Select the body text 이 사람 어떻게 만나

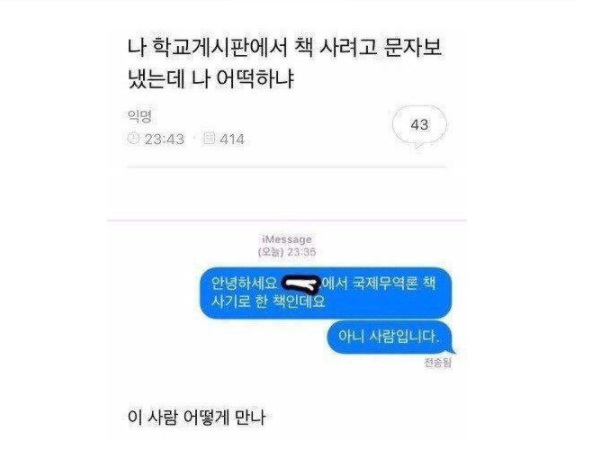(197, 418)
